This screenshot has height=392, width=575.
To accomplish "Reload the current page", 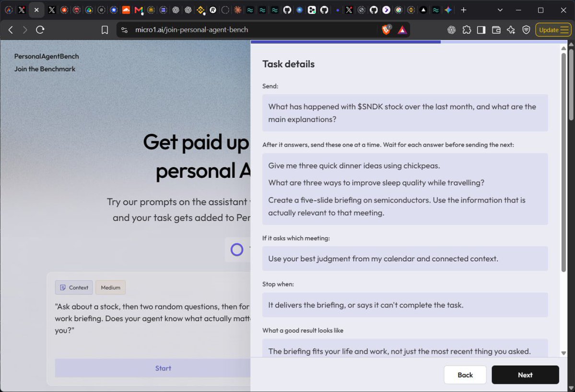I will click(40, 30).
